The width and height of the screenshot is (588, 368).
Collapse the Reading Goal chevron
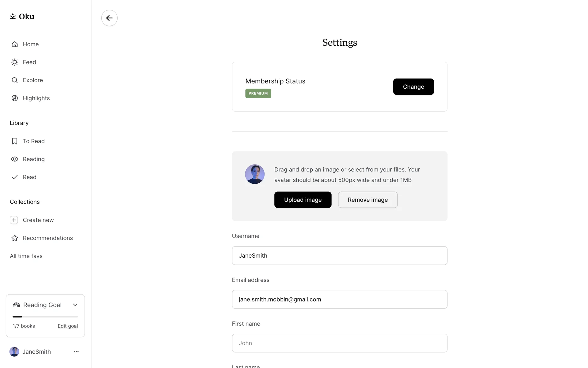tap(75, 305)
